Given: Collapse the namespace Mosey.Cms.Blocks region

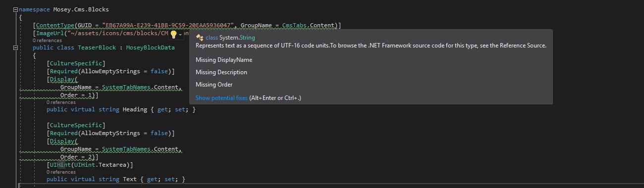Looking at the screenshot, I should coord(16,9).
